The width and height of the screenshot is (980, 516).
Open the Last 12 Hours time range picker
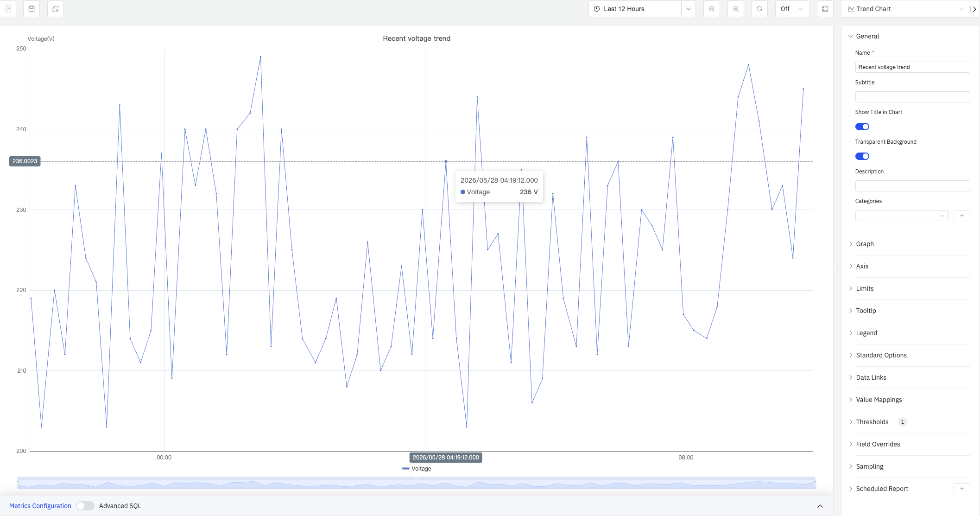click(634, 9)
